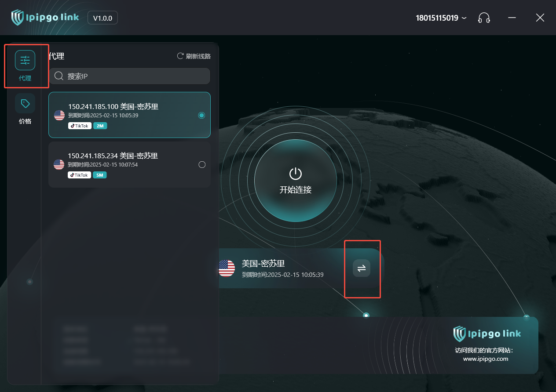Click US flag icon of 150.241.185.234 row

pos(59,165)
